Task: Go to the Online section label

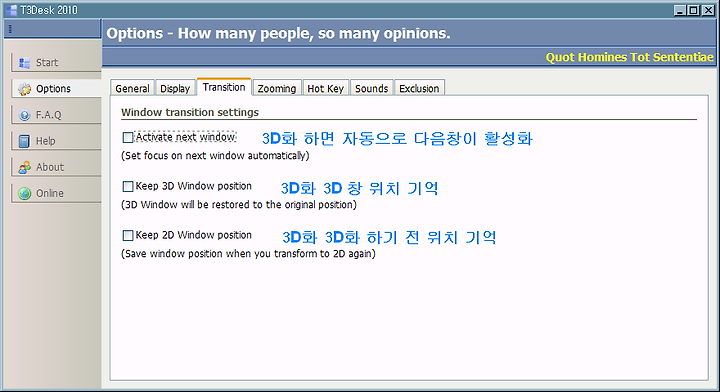Action: pos(50,193)
